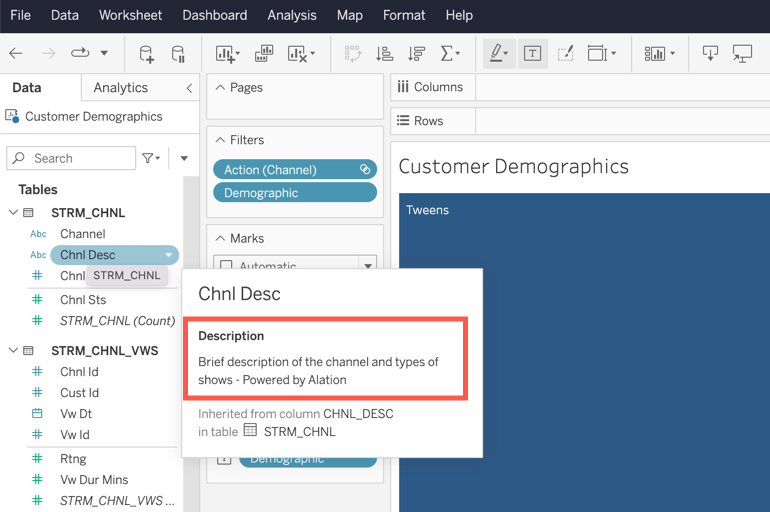Open the replay speed dropdown arrow
This screenshot has width=770, height=512.
point(104,53)
